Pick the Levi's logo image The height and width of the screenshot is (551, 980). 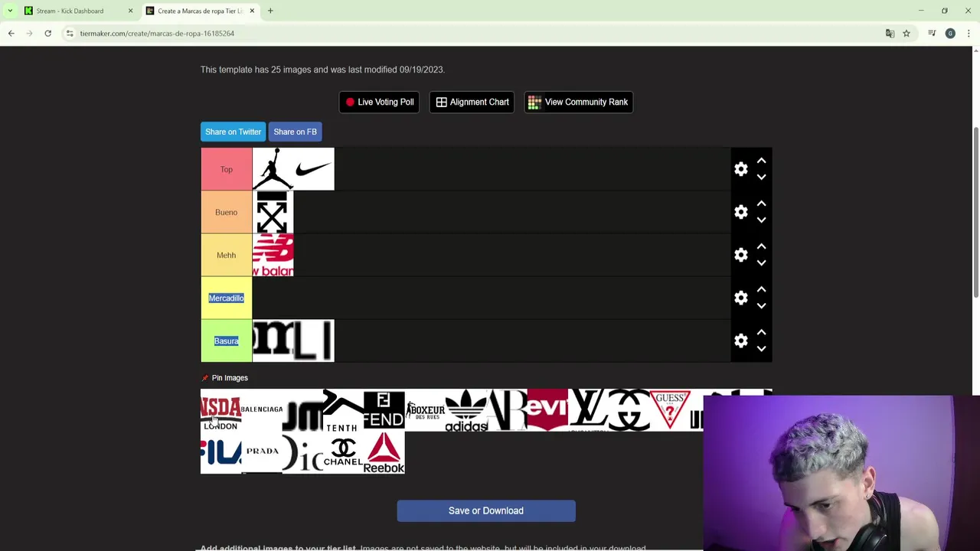547,409
